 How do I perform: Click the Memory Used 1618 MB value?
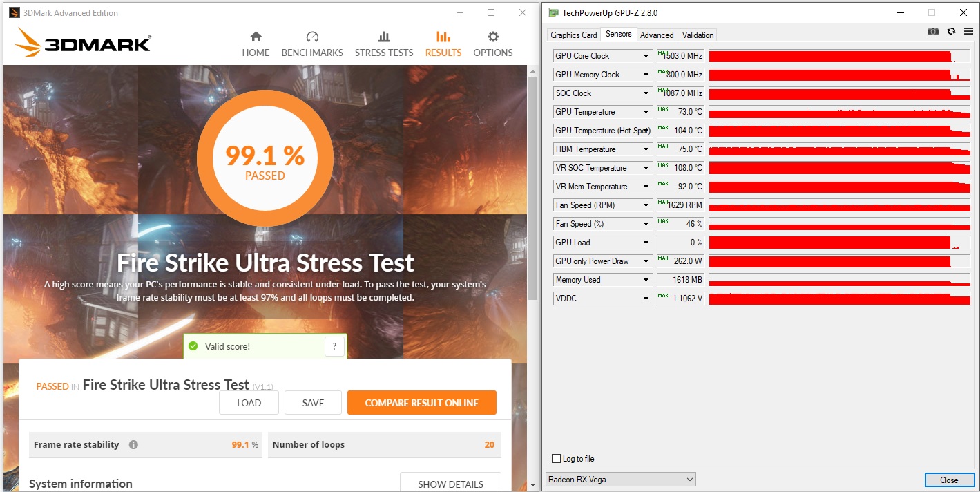point(680,280)
